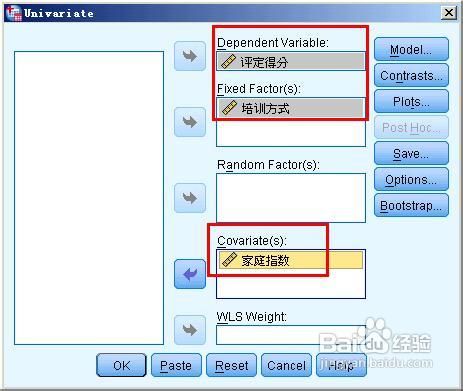This screenshot has width=463, height=391.
Task: Open the Model... dialog
Action: pyautogui.click(x=411, y=49)
